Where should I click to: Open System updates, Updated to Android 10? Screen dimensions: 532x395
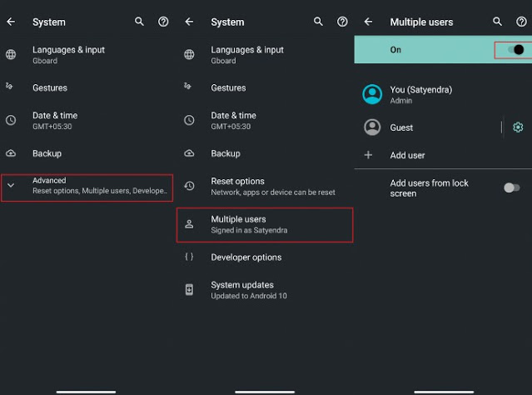248,290
